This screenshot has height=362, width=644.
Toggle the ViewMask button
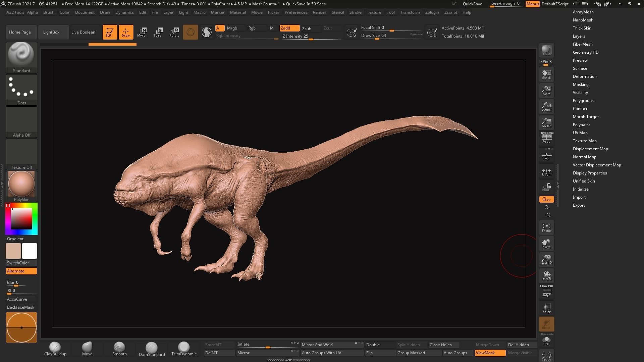490,353
